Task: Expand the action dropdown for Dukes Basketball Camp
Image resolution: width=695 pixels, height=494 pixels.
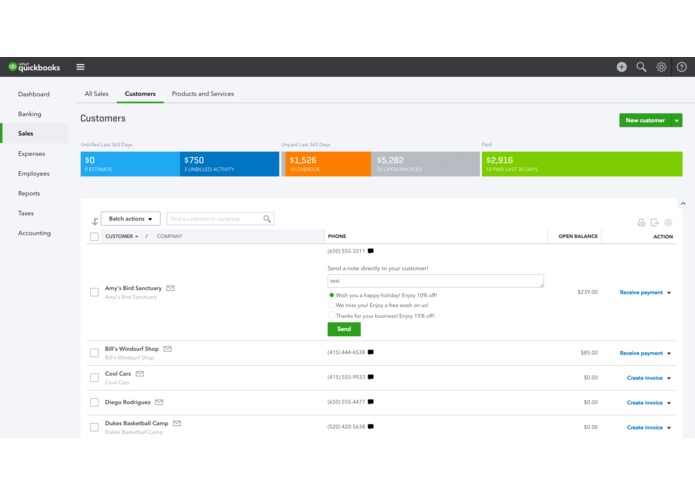Action: coord(669,428)
